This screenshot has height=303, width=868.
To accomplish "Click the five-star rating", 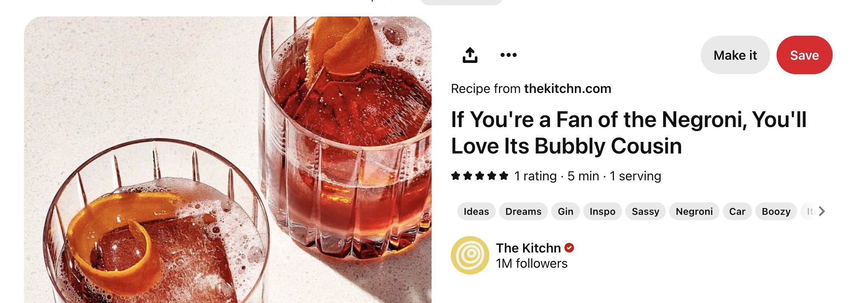I will (479, 176).
